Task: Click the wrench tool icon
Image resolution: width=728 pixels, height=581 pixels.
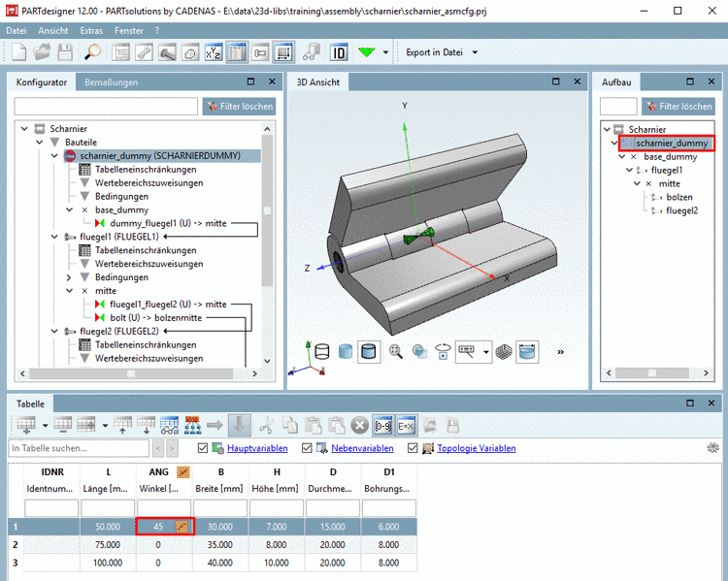Action: coord(144,52)
